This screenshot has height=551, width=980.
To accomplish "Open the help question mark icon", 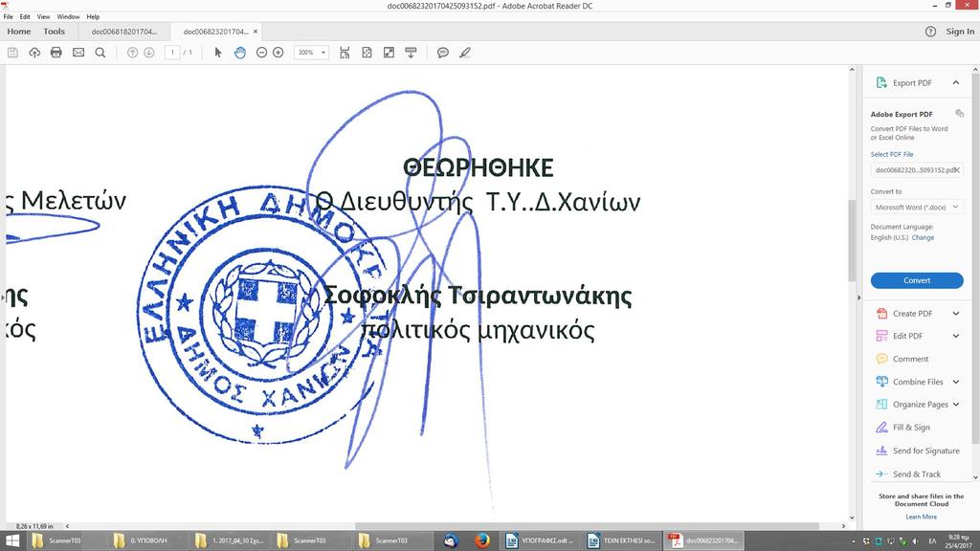I will click(x=930, y=32).
